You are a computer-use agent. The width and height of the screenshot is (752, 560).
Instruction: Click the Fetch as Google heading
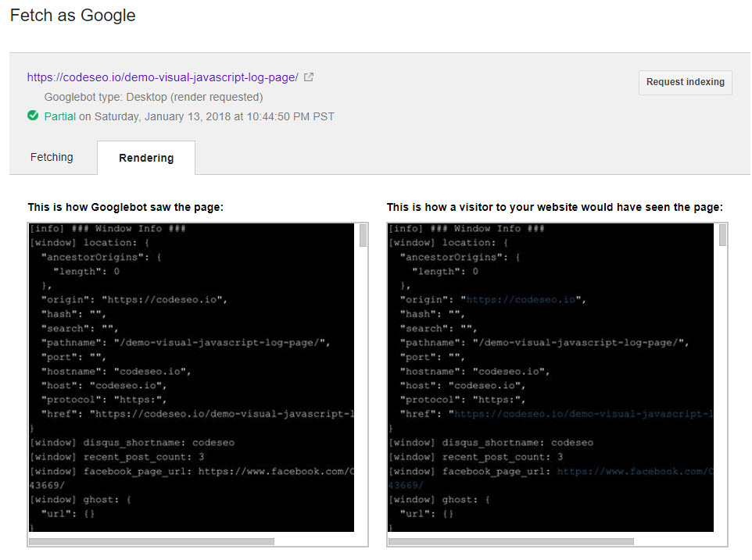[x=73, y=16]
